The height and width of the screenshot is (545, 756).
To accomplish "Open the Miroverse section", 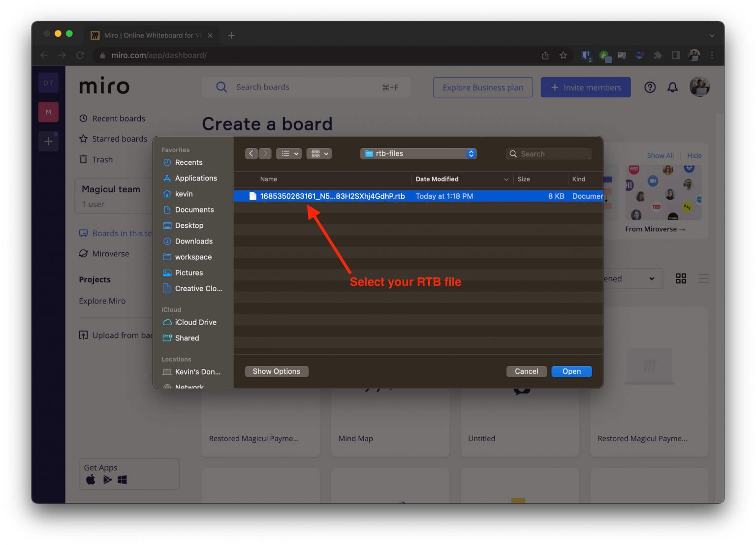I will [x=110, y=253].
